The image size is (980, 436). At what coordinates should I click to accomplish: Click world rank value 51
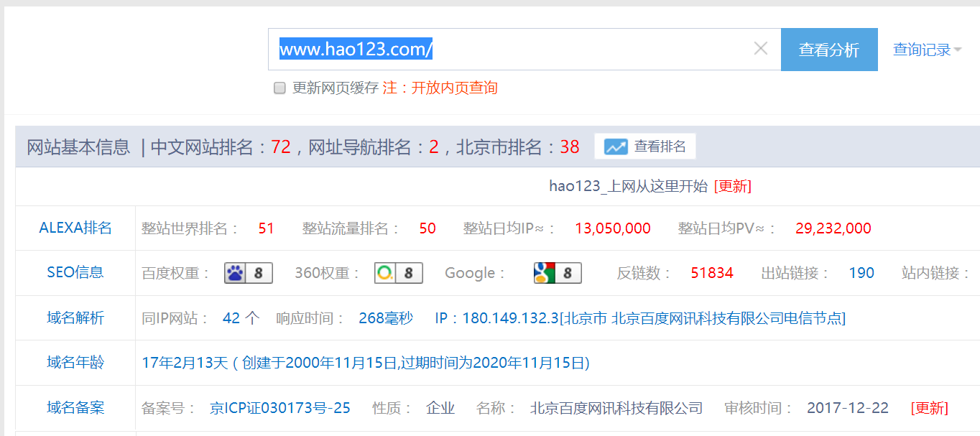267,228
